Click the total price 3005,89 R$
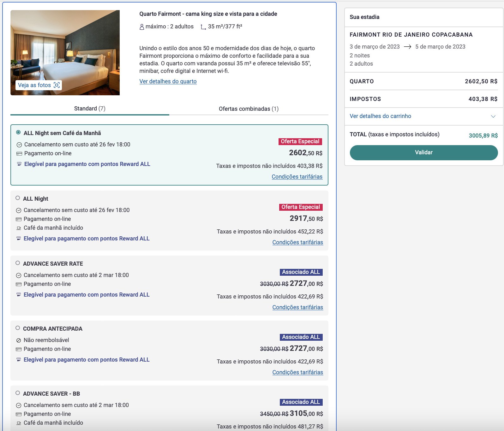 483,136
